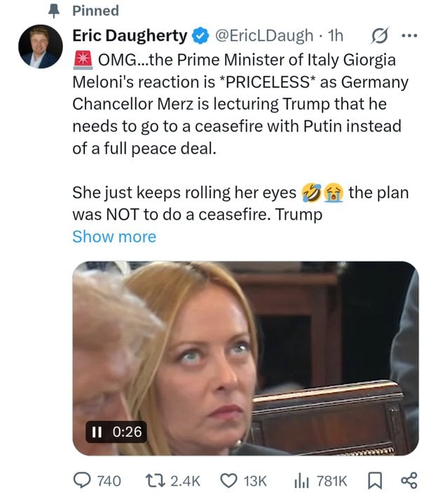Image resolution: width=438 pixels, height=504 pixels.
Task: Repost this tweet via retweet icon
Action: (156, 480)
